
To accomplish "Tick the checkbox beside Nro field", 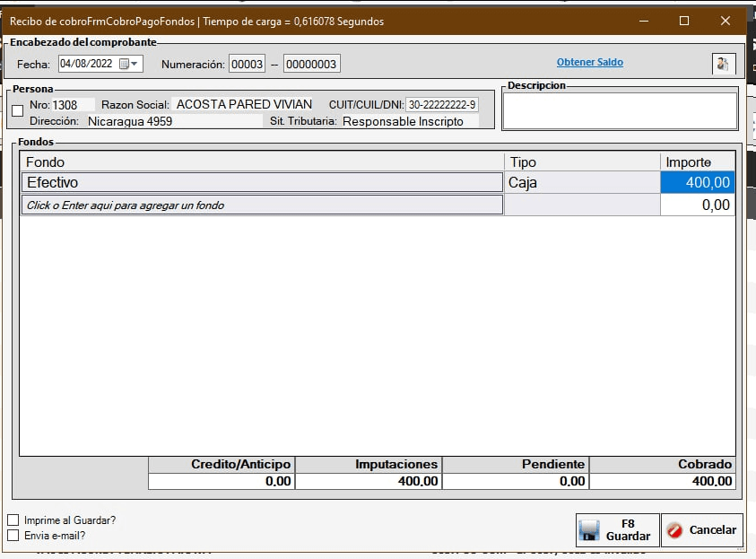I will pyautogui.click(x=18, y=110).
